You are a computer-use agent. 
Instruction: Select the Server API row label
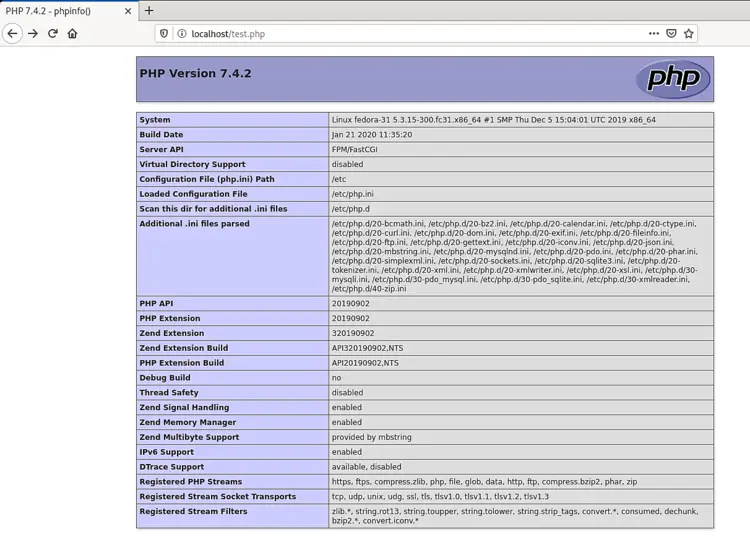[x=162, y=150]
